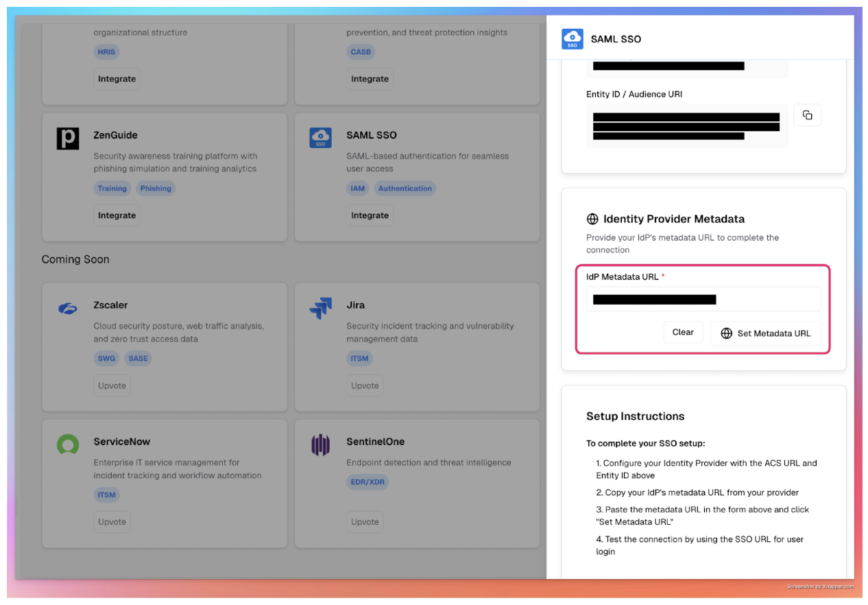The image size is (868, 605).
Task: Click the Phishing tag on ZenGuide
Action: 156,189
